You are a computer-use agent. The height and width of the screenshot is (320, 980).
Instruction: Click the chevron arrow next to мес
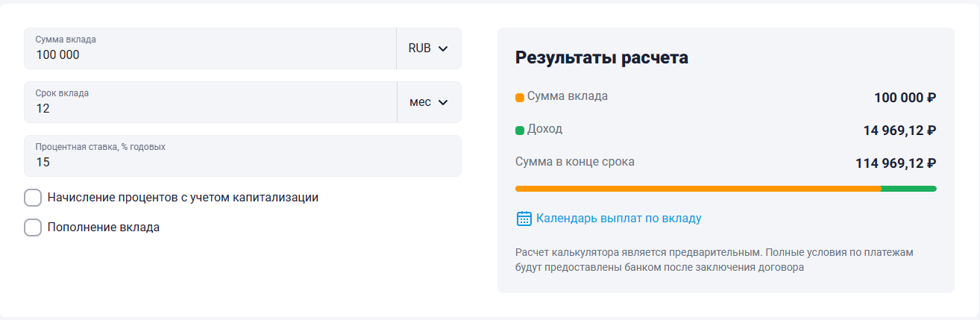point(443,102)
